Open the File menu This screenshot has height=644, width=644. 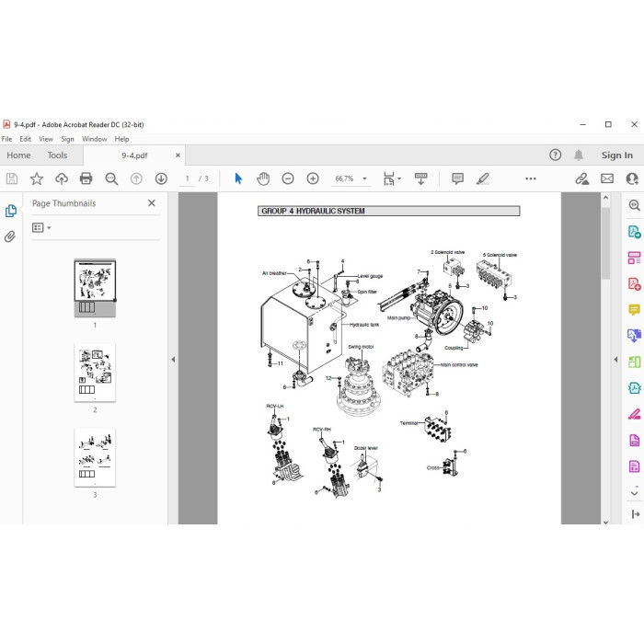[7, 139]
